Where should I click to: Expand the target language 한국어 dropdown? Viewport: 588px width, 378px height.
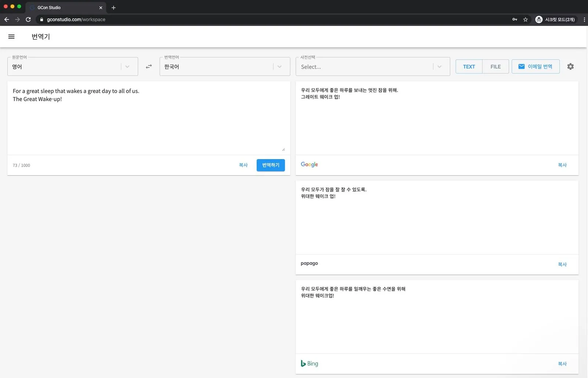225,66
